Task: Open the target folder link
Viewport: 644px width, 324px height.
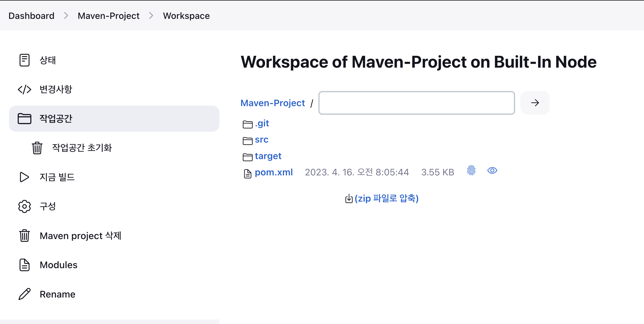Action: pyautogui.click(x=268, y=156)
